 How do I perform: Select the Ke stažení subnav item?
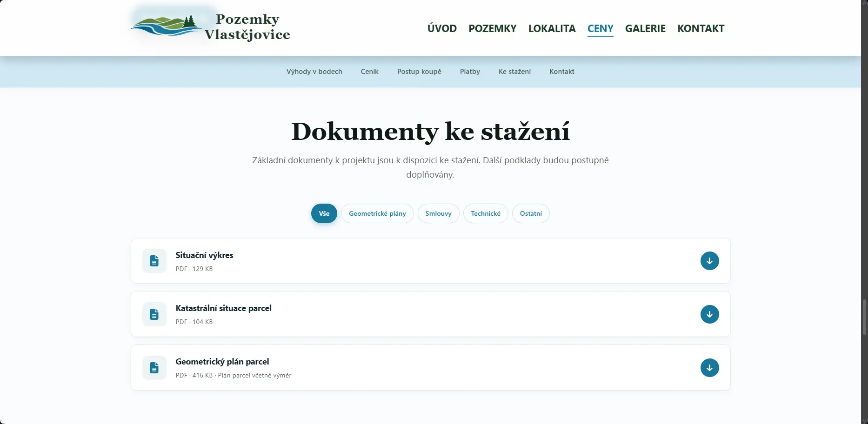pos(514,72)
